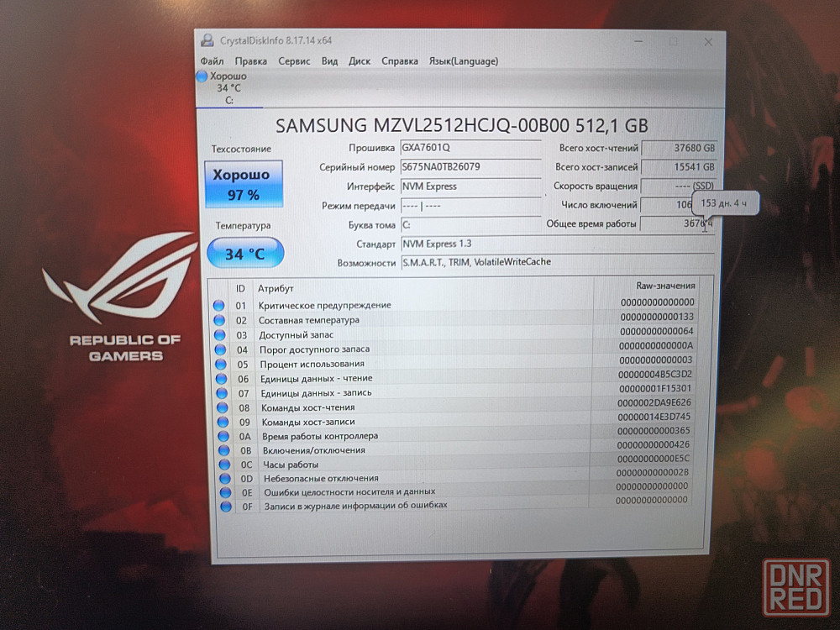
Task: Click the Raw-значения column header
Action: pos(665,286)
